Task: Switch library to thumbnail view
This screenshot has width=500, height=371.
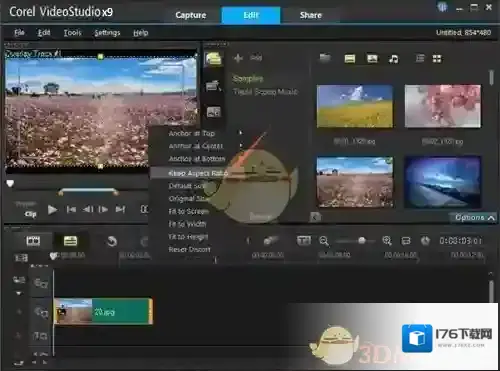Action: point(437,59)
